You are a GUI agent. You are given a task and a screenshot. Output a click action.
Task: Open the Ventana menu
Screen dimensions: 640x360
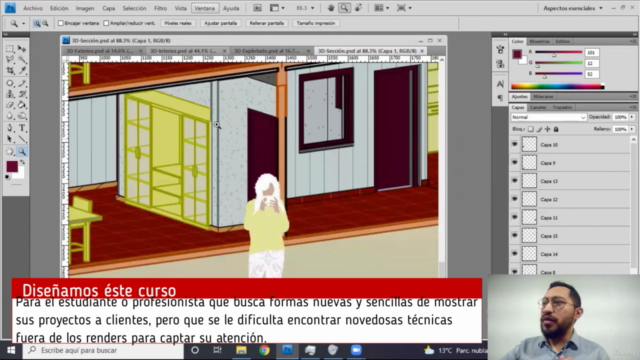204,8
